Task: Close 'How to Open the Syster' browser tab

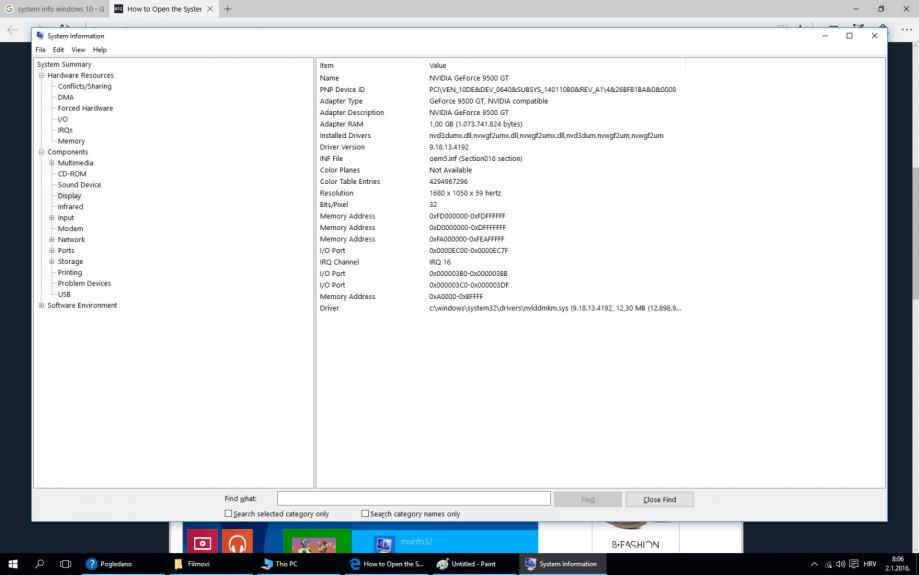Action: click(x=209, y=9)
